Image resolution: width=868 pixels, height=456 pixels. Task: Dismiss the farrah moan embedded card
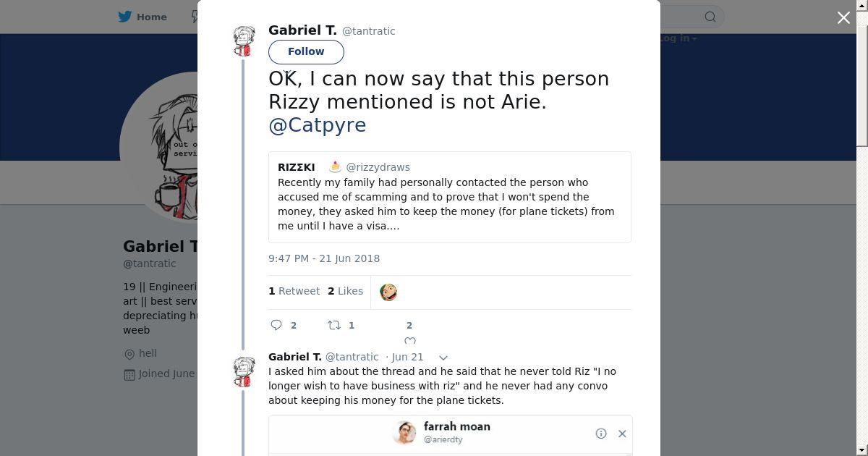[622, 434]
